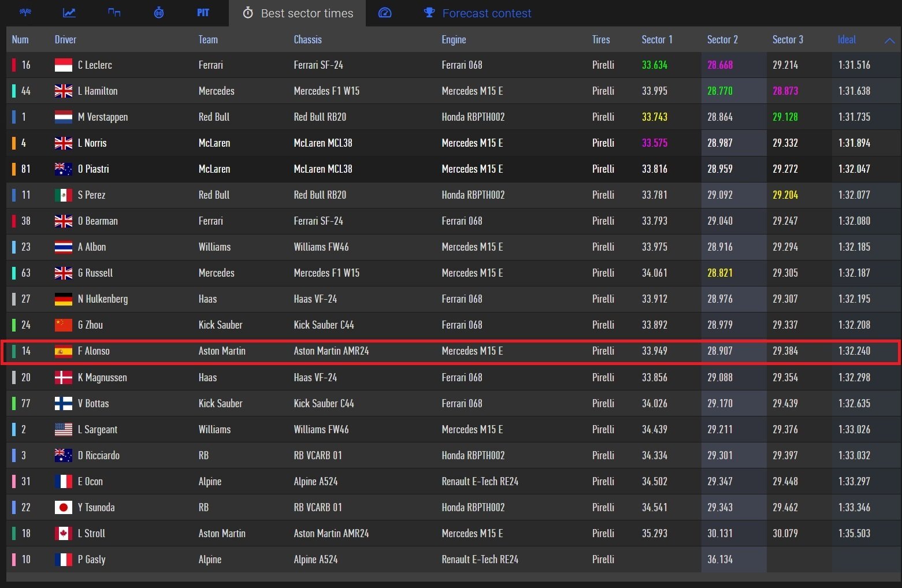Click the Ideal column header
The width and height of the screenshot is (902, 588).
point(847,39)
